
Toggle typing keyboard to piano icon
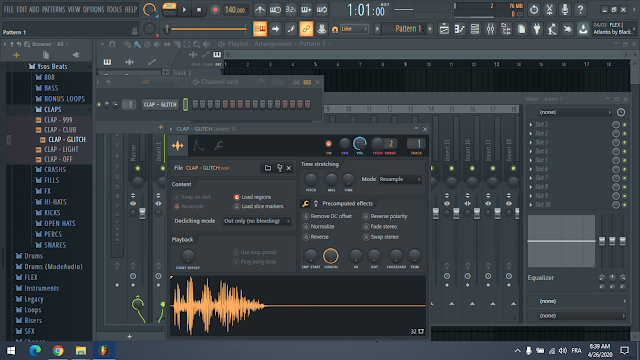260,29
